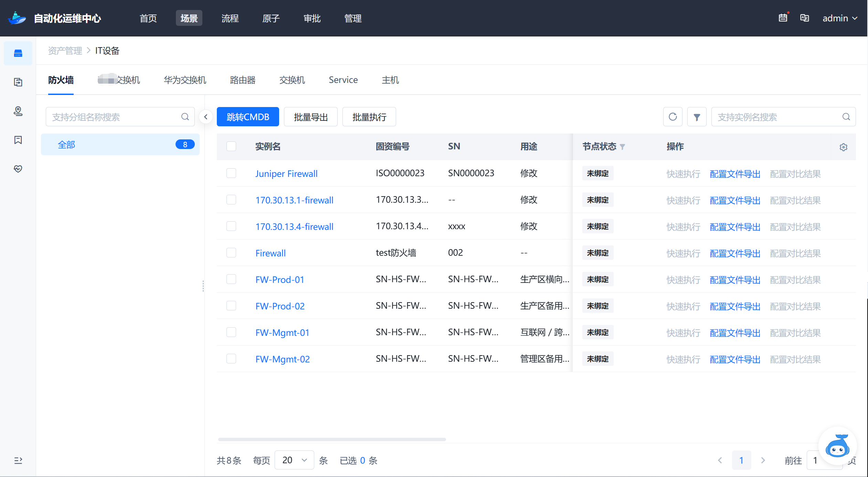Focus the group name search field

tap(120, 117)
